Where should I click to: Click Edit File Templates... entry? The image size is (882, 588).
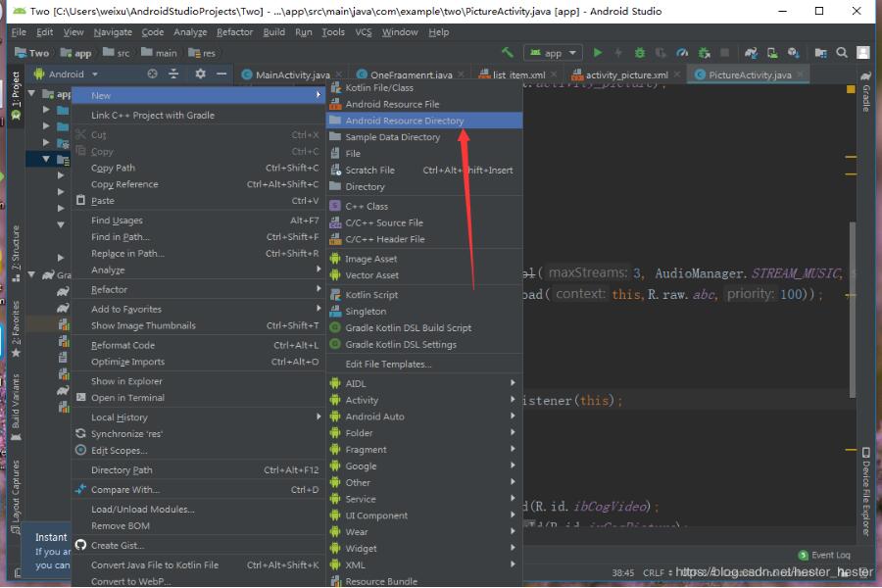pyautogui.click(x=424, y=364)
